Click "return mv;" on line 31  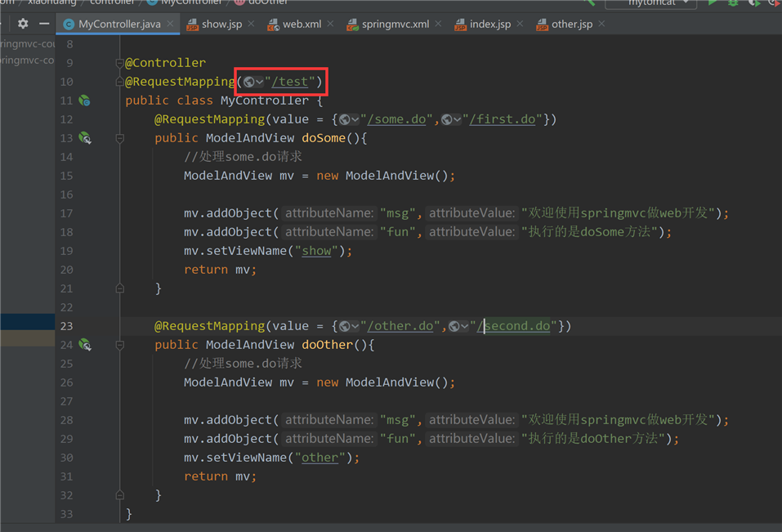point(220,476)
